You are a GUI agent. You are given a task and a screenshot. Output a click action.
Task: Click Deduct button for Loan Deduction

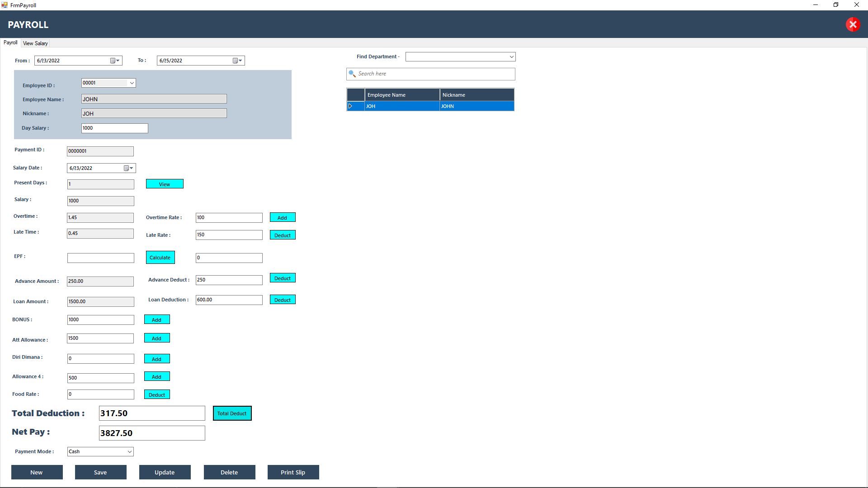coord(283,300)
